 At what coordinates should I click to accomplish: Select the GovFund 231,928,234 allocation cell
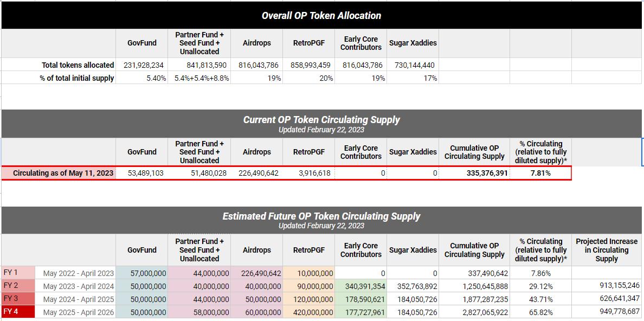tap(144, 65)
